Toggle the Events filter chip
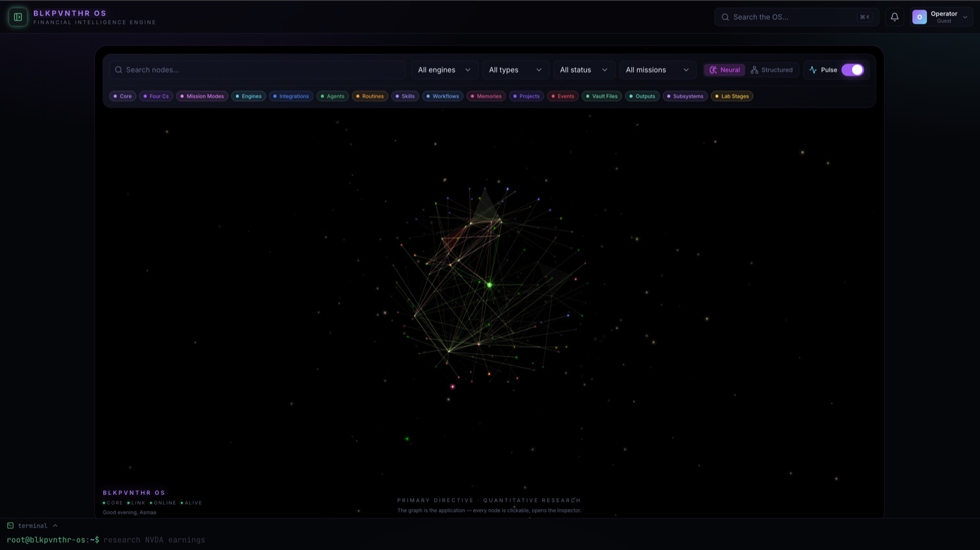980x550 pixels. coord(563,96)
